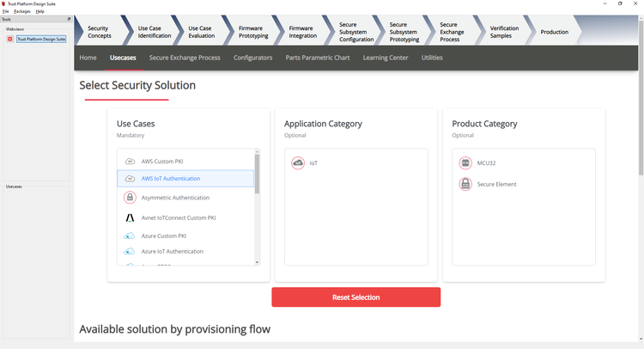
Task: Go to Production step
Action: pos(554,32)
